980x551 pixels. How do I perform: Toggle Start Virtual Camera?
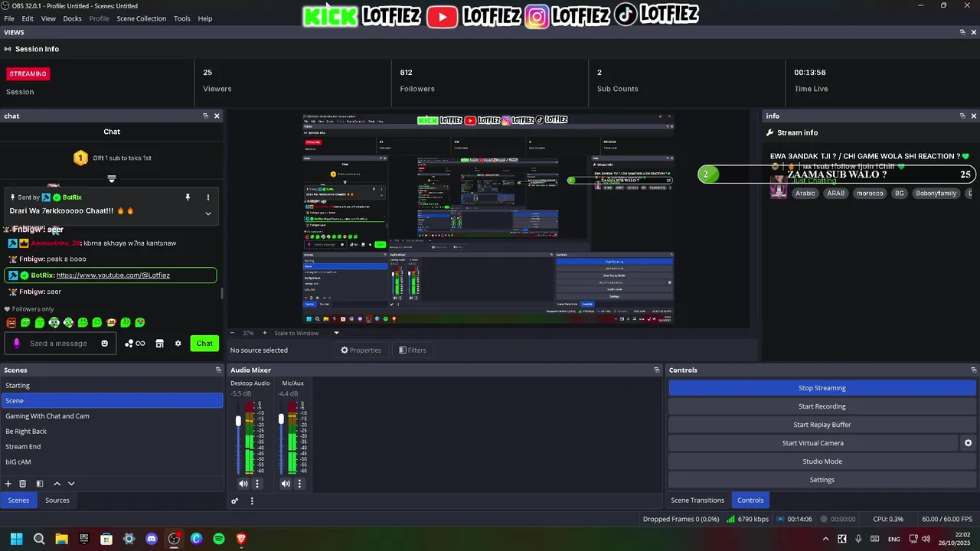812,443
